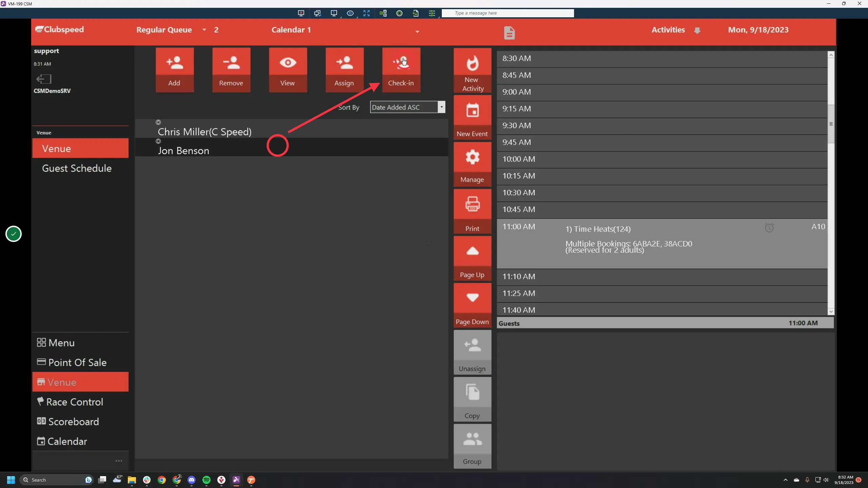Screen dimensions: 868x488
Task: Open the document icon in header
Action: pos(509,33)
